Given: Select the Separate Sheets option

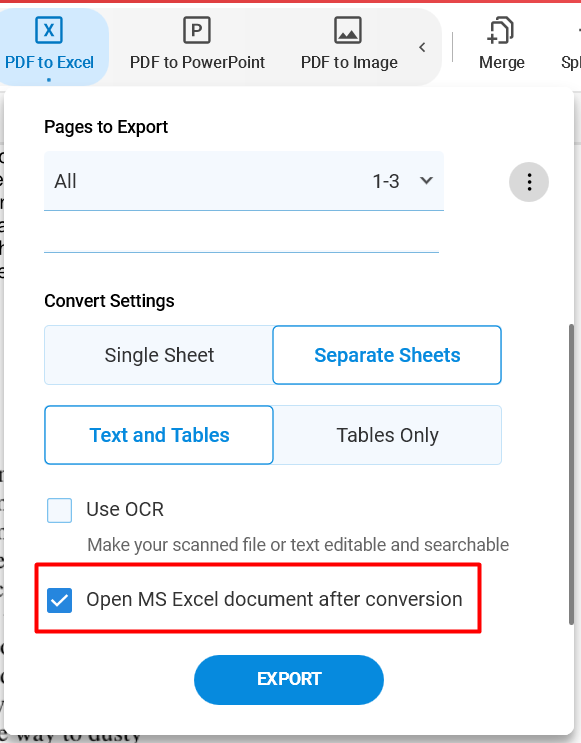Looking at the screenshot, I should point(387,355).
